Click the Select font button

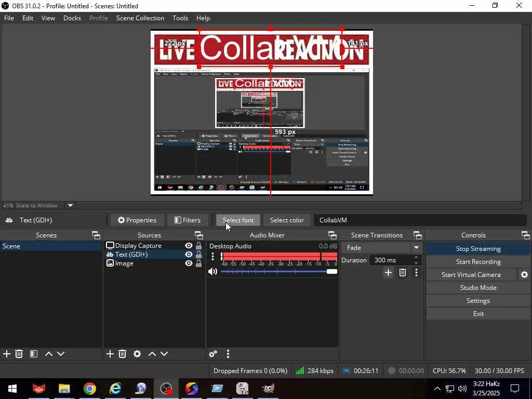(238, 220)
